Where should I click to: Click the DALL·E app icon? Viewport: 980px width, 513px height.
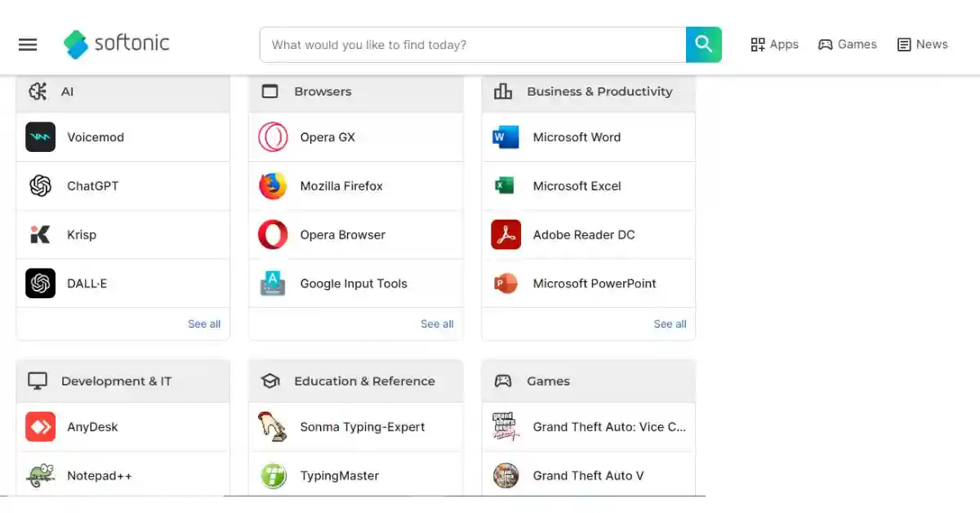(41, 283)
